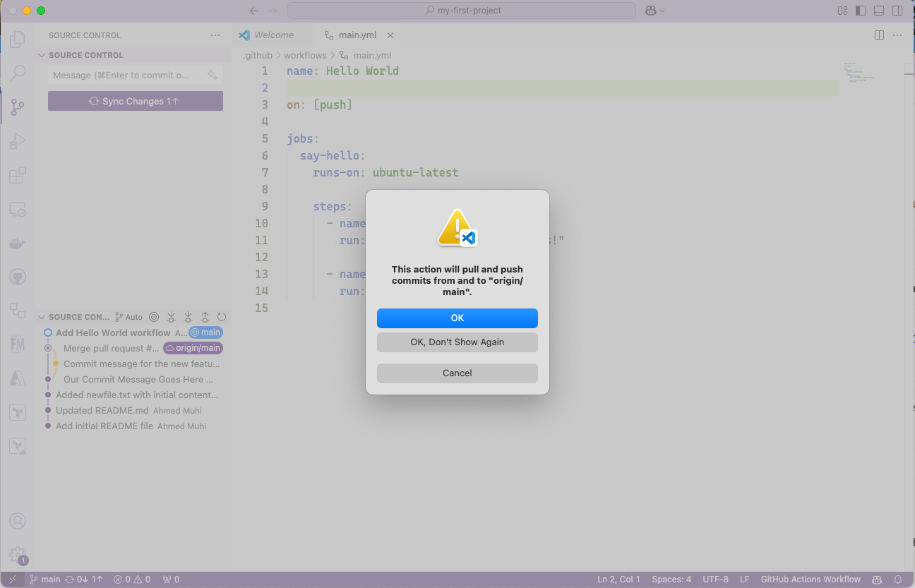
Task: Click the Fetch icon in graph toolbar
Action: [x=171, y=317]
